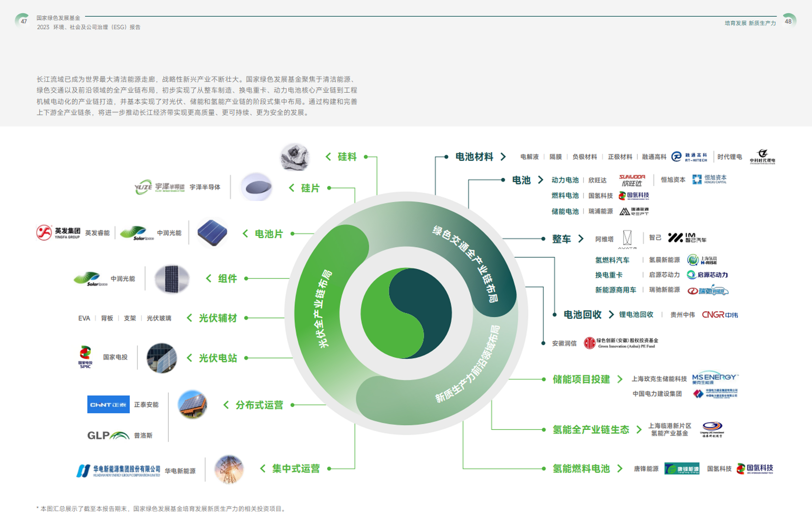Click the 氢燃料汽车 label
812x523 pixels.
pos(612,260)
